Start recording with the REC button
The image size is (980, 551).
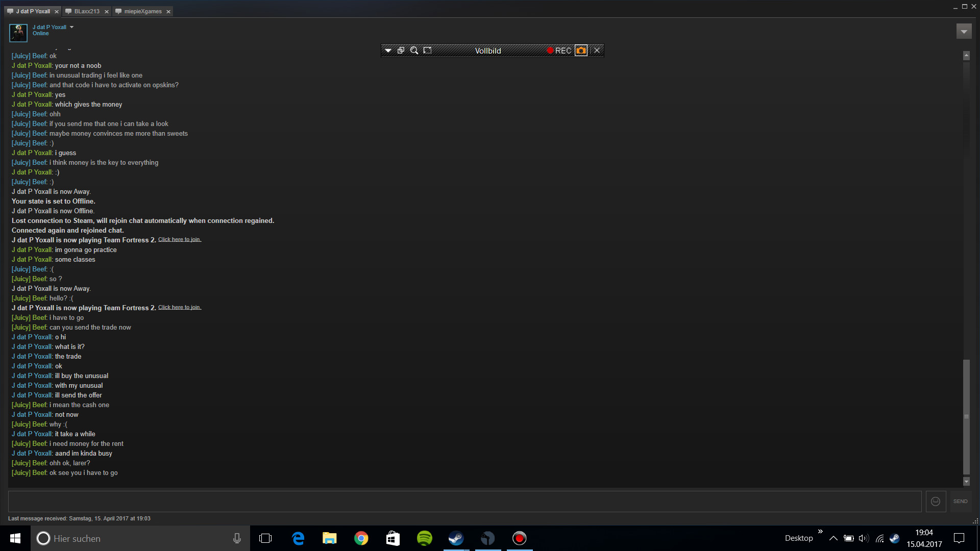coord(559,51)
